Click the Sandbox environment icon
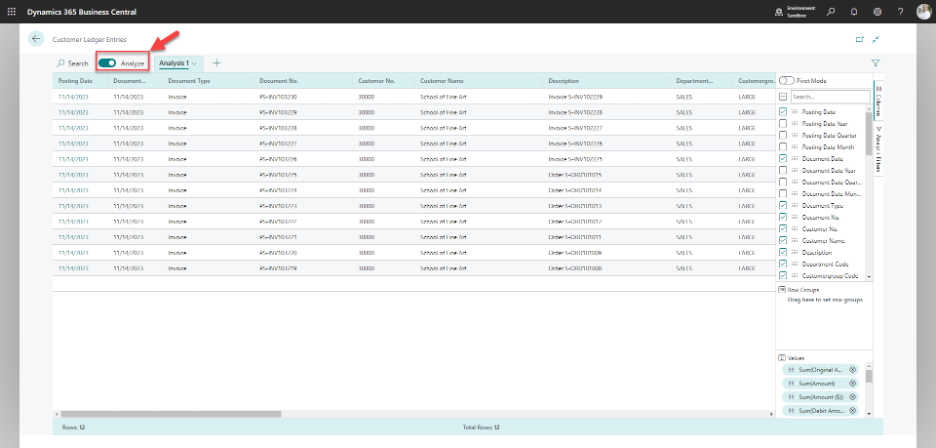 [x=779, y=12]
